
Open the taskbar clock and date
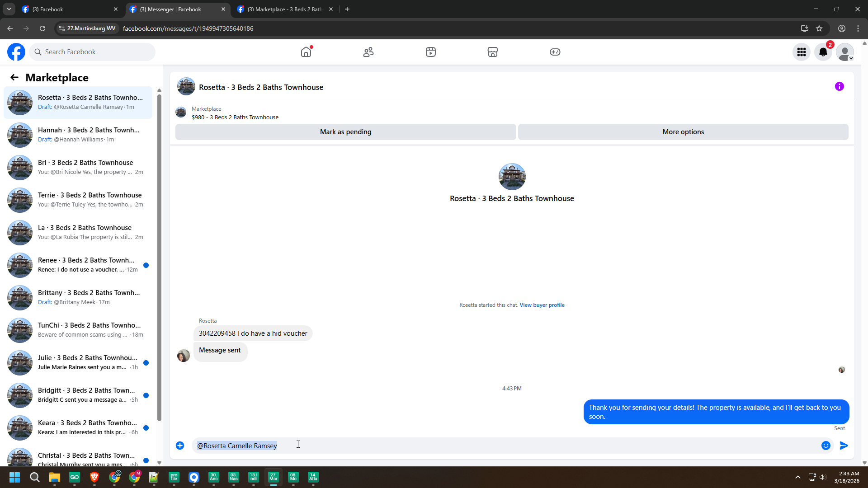point(847,477)
